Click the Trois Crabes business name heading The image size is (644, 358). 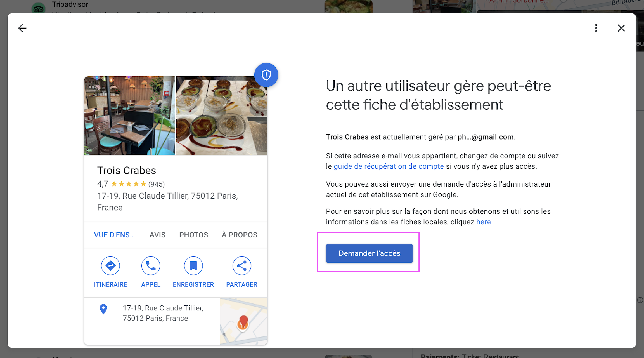[x=127, y=171]
